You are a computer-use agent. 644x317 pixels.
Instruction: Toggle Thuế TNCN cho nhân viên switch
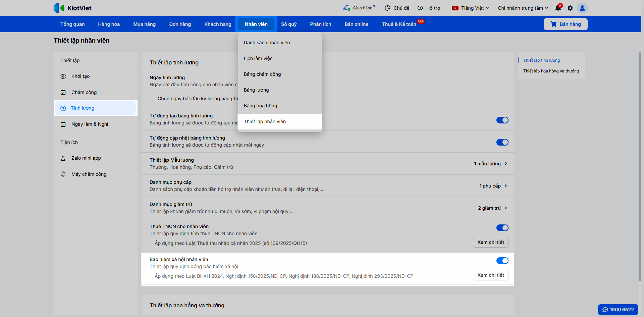pos(502,228)
